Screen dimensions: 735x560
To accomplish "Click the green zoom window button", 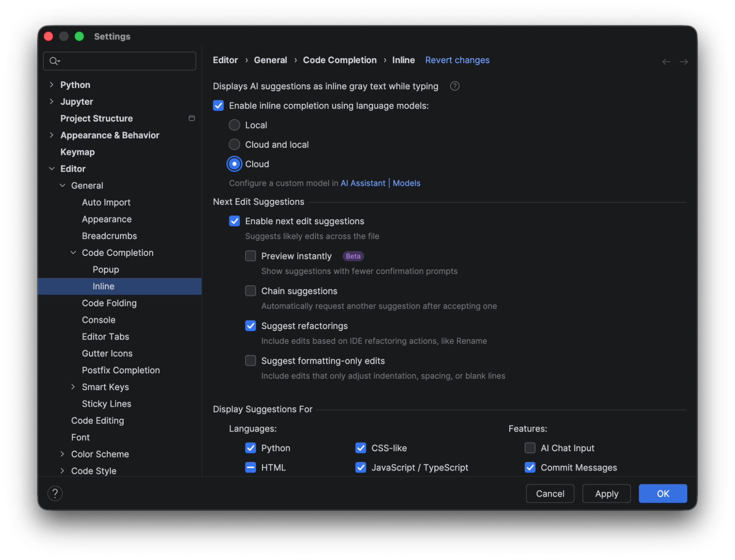I will 79,36.
